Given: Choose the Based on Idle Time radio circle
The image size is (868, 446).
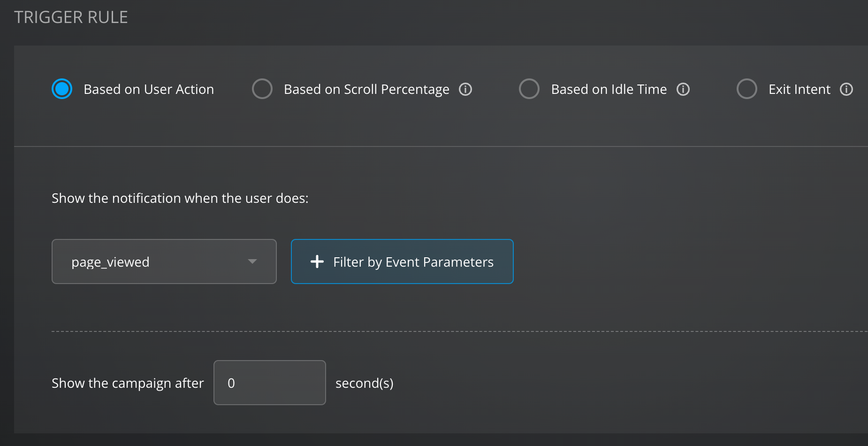Looking at the screenshot, I should pos(529,89).
